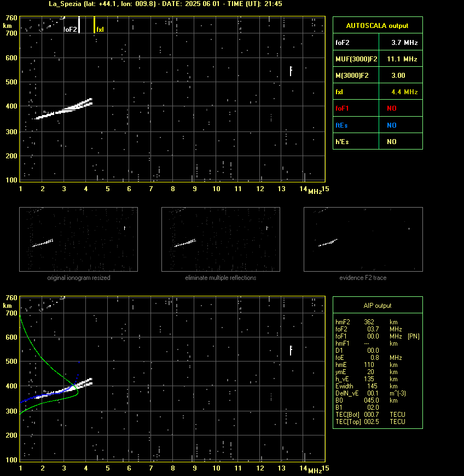Image resolution: width=464 pixels, height=476 pixels.
Task: Click the 03.7 foF2 value in AIP output
Action: point(373,329)
